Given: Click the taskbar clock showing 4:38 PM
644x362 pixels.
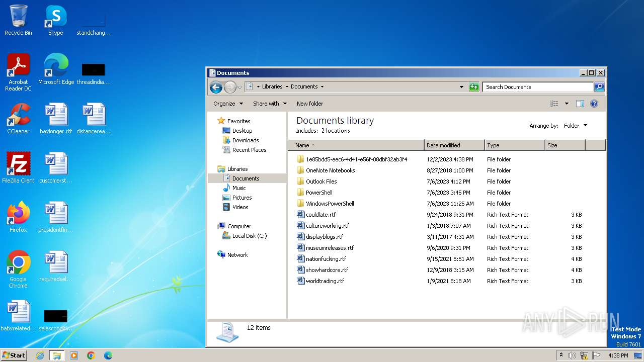Looking at the screenshot, I should click(x=618, y=355).
